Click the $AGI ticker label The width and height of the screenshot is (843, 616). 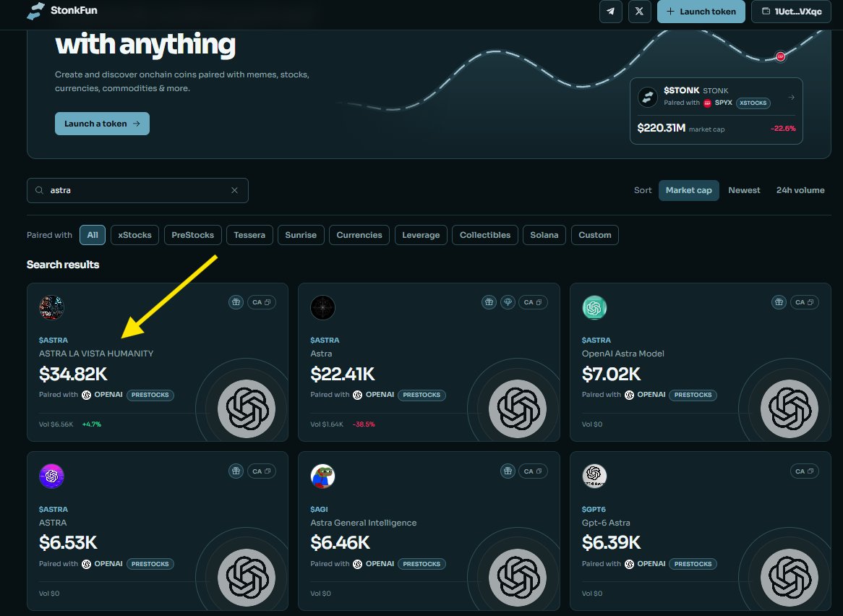(x=319, y=510)
